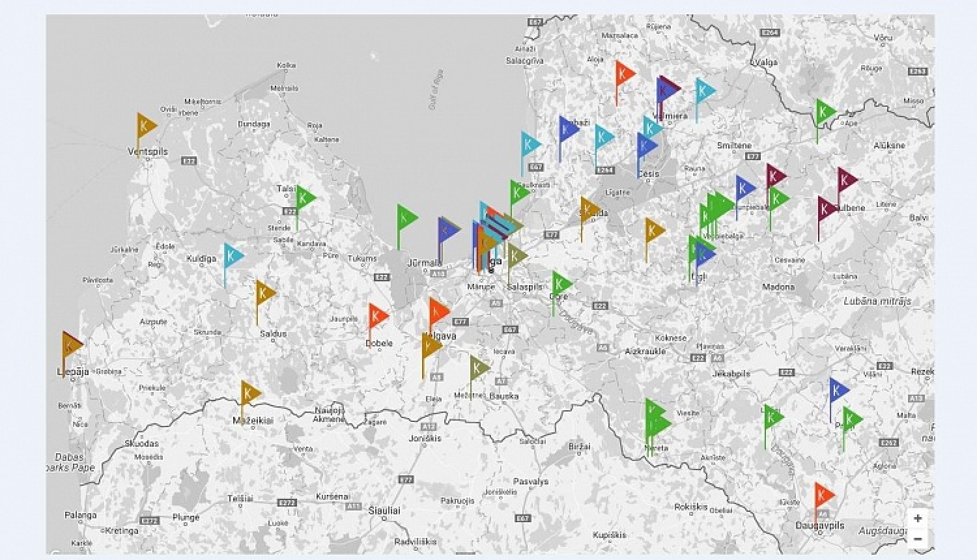Viewport: 977px width, 560px height.
Task: Select the blue flag at Limbaži
Action: click(568, 129)
